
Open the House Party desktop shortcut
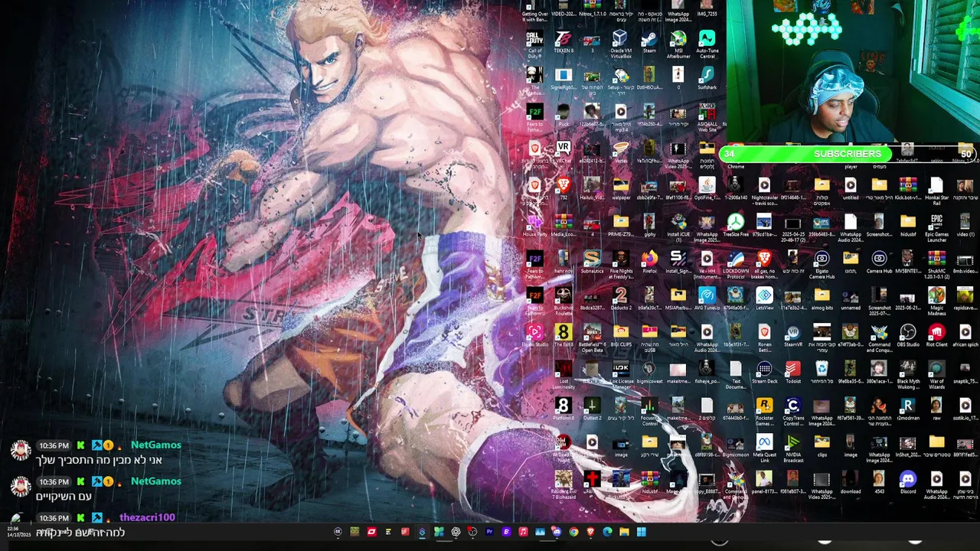pyautogui.click(x=534, y=225)
